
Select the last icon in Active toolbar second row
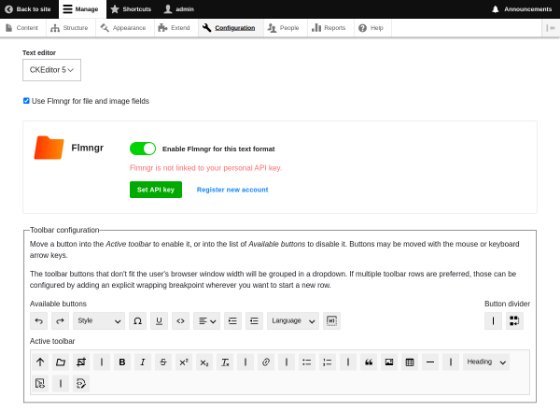point(81,384)
